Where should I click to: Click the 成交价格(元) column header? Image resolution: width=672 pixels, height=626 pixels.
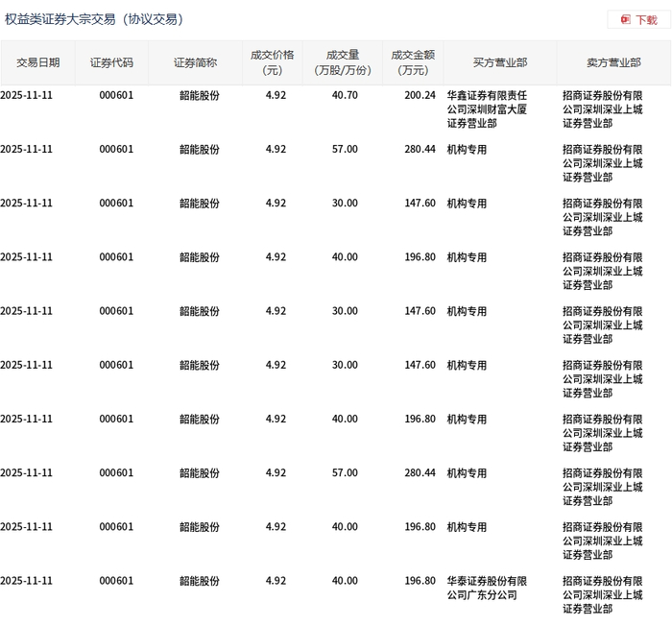[272, 62]
